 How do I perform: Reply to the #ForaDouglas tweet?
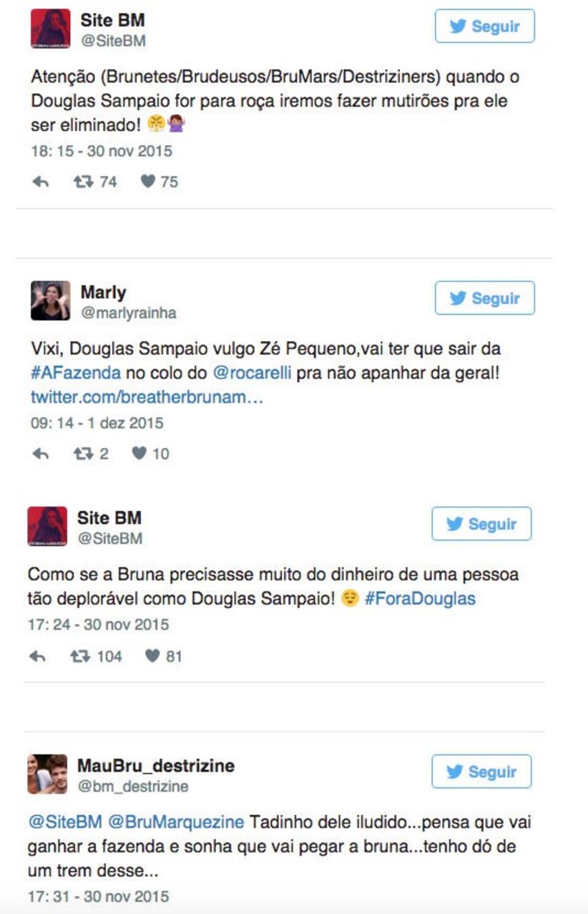[x=37, y=657]
